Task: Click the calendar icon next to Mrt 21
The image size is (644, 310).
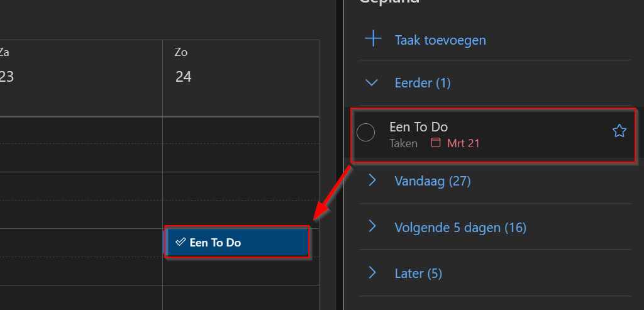Action: click(x=435, y=143)
